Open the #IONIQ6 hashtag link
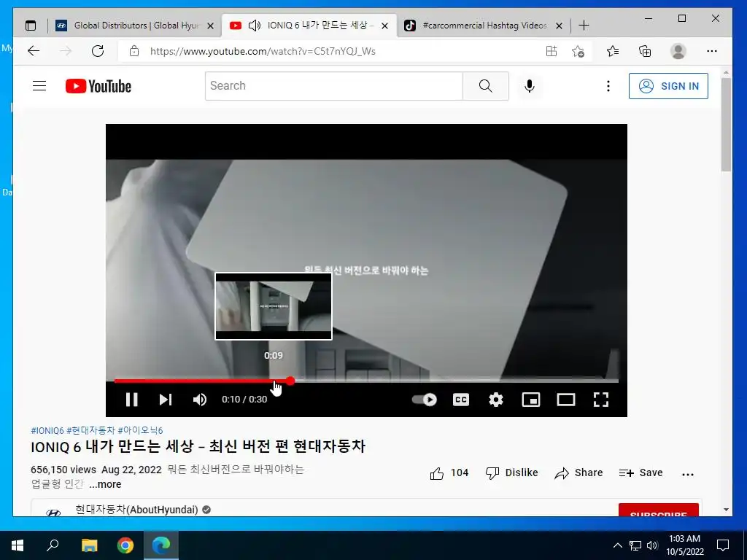 click(47, 430)
